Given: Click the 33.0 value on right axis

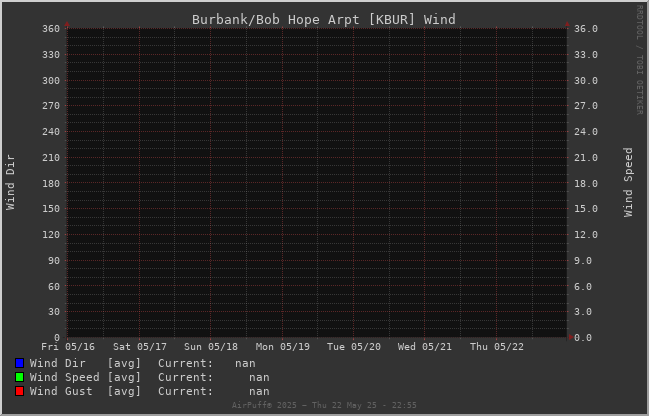Looking at the screenshot, I should [x=586, y=55].
